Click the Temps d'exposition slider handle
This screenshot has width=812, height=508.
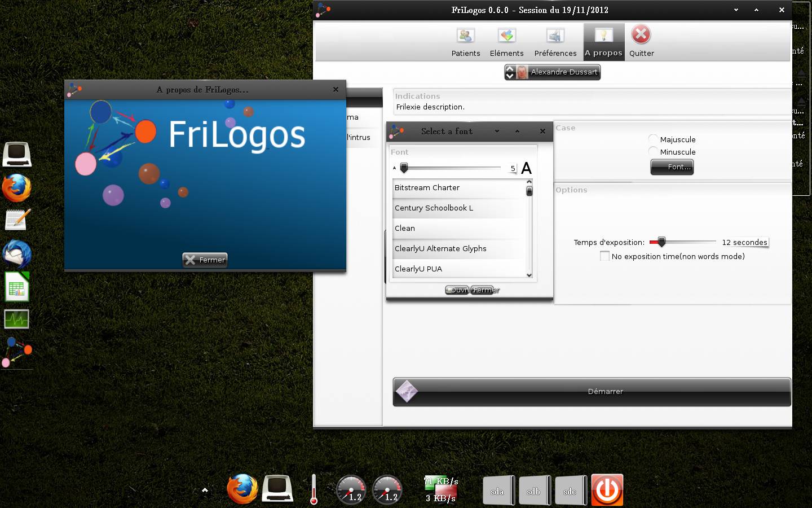tap(661, 242)
